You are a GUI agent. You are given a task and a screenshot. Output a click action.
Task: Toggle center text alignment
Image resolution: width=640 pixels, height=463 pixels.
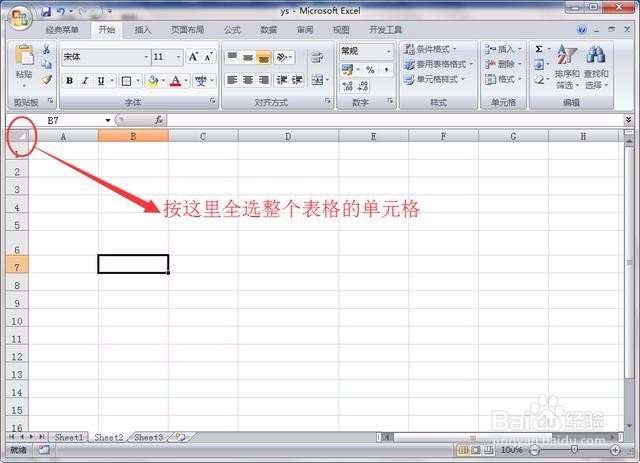[248, 80]
